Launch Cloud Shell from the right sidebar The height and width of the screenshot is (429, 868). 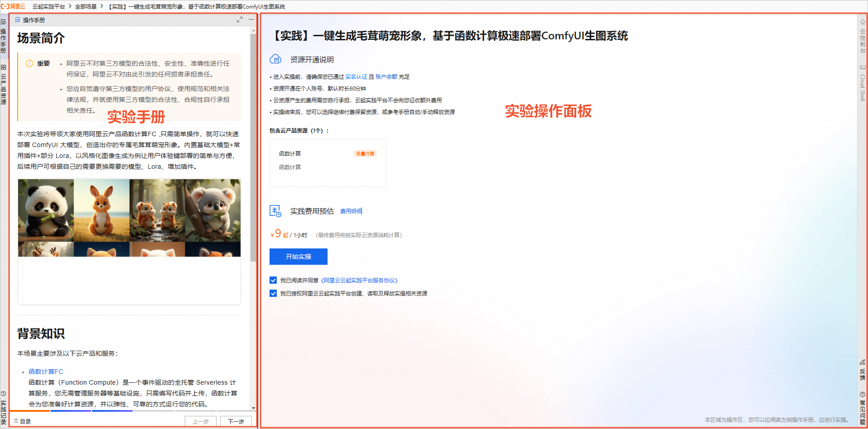coord(863,83)
